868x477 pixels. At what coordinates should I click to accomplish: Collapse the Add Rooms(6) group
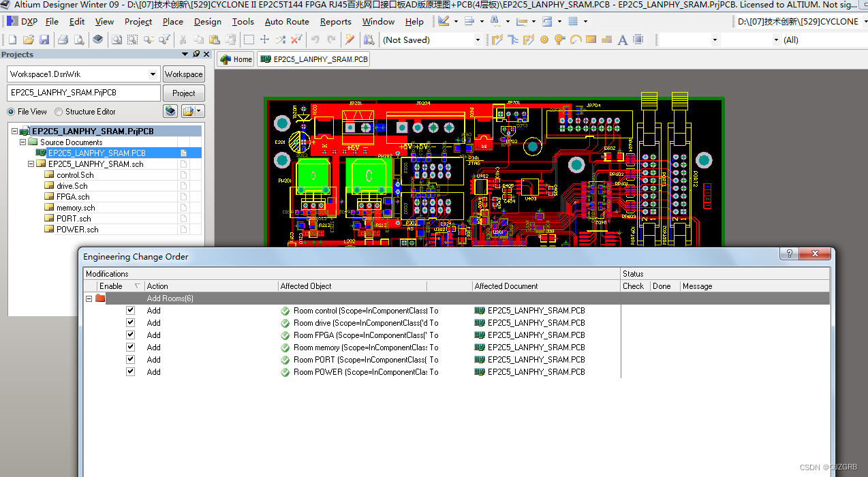[89, 298]
